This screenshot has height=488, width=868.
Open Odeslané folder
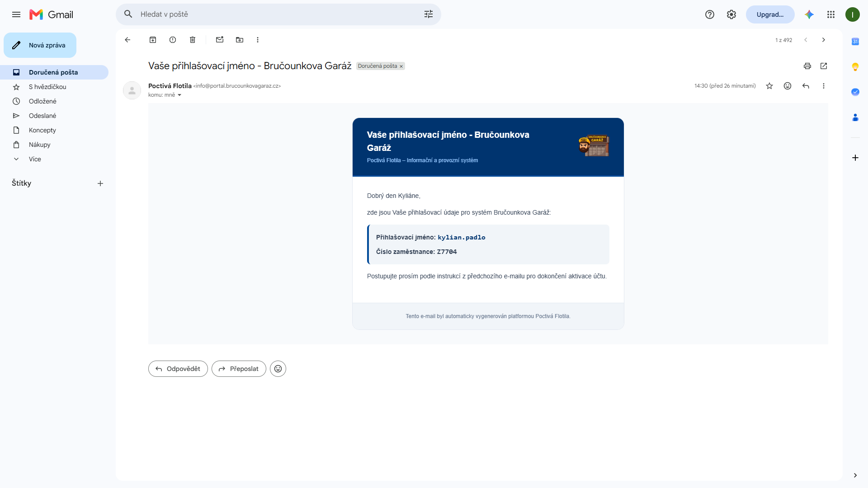pyautogui.click(x=54, y=116)
